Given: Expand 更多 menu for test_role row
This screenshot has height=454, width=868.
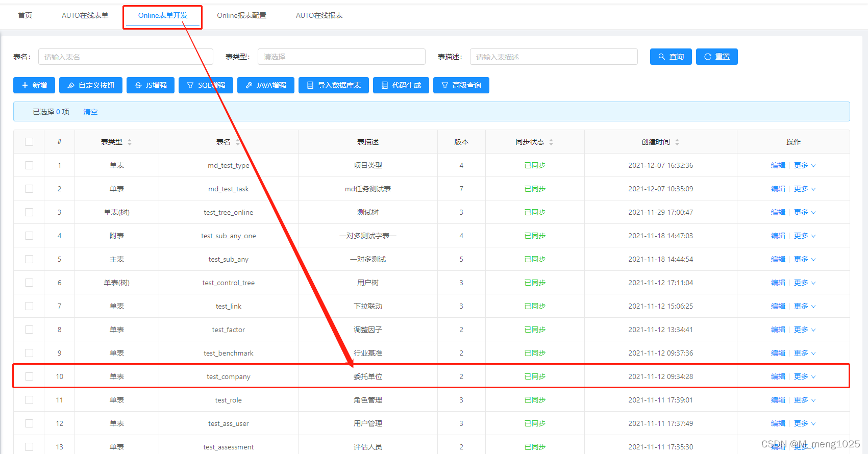Looking at the screenshot, I should pos(805,400).
